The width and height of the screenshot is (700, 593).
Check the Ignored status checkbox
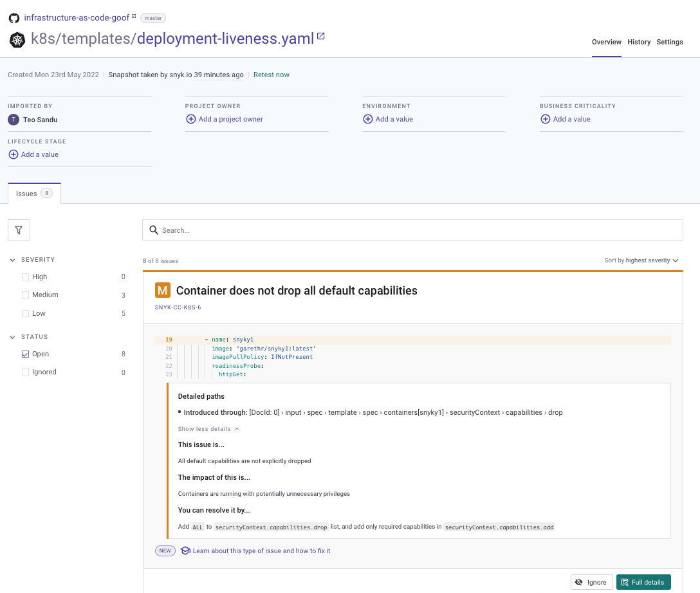[x=26, y=372]
